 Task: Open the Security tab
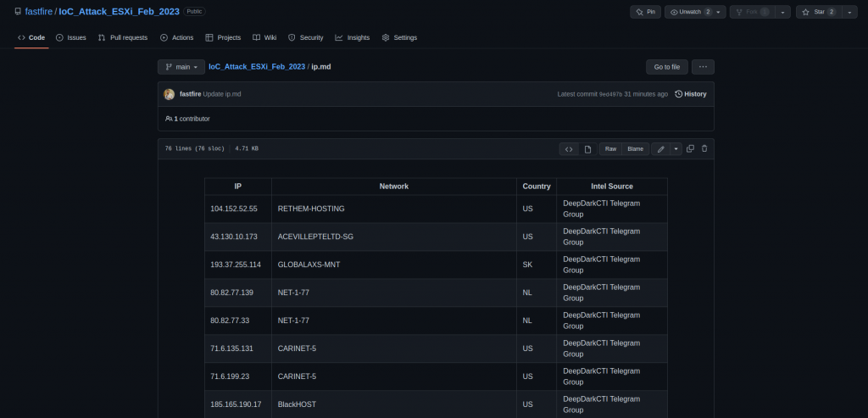(x=305, y=37)
